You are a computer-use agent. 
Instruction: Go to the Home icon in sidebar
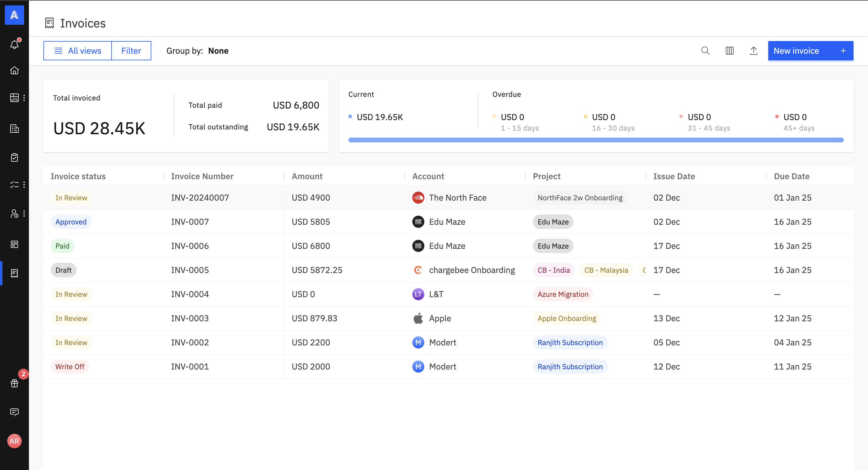(x=14, y=71)
